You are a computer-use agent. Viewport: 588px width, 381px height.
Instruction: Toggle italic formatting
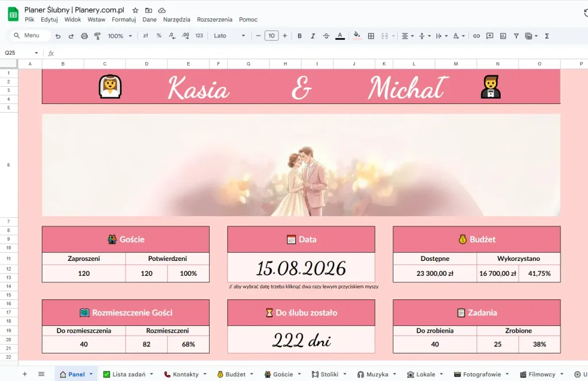click(x=313, y=36)
